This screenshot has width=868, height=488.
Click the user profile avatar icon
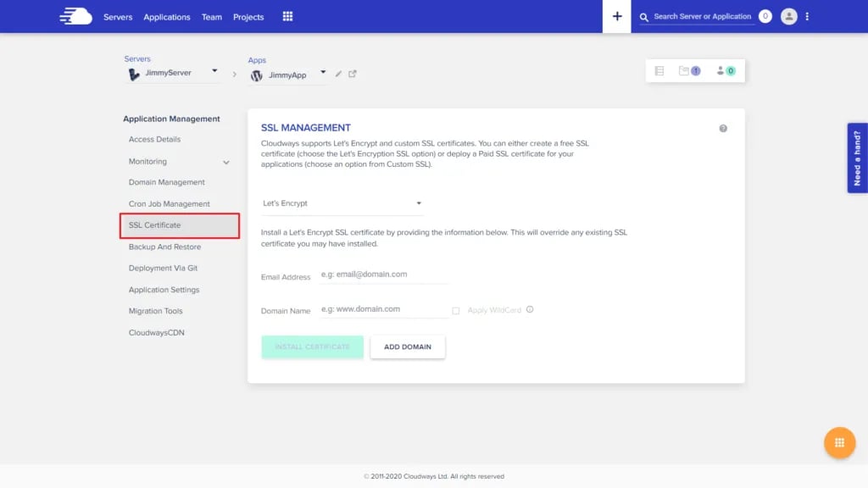[788, 15]
